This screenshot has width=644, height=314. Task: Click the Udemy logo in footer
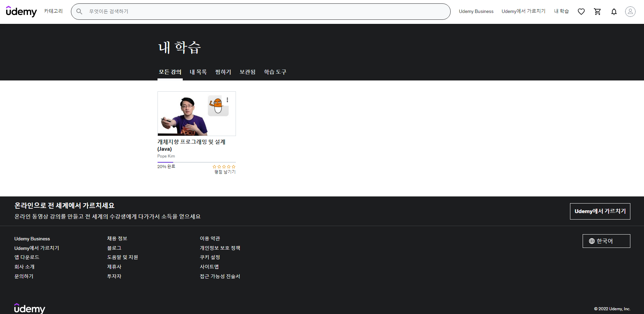[x=30, y=308]
